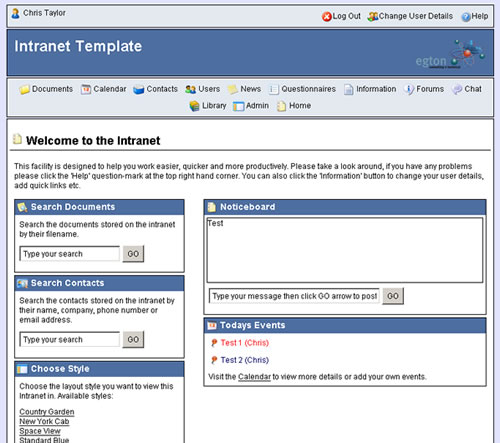Screen dimensions: 500x443
Task: Submit noticeboard message with GO button
Action: pyautogui.click(x=393, y=296)
